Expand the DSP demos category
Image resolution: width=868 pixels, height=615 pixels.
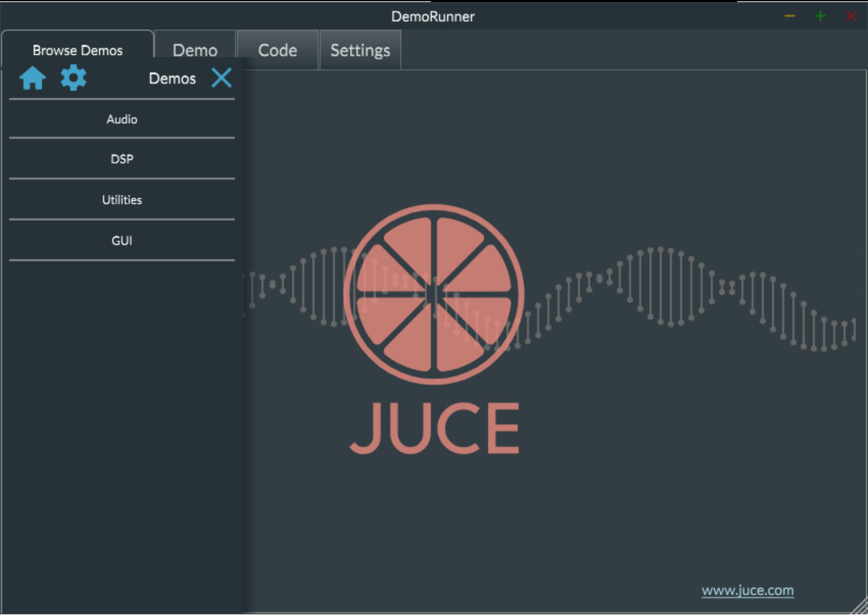[122, 159]
